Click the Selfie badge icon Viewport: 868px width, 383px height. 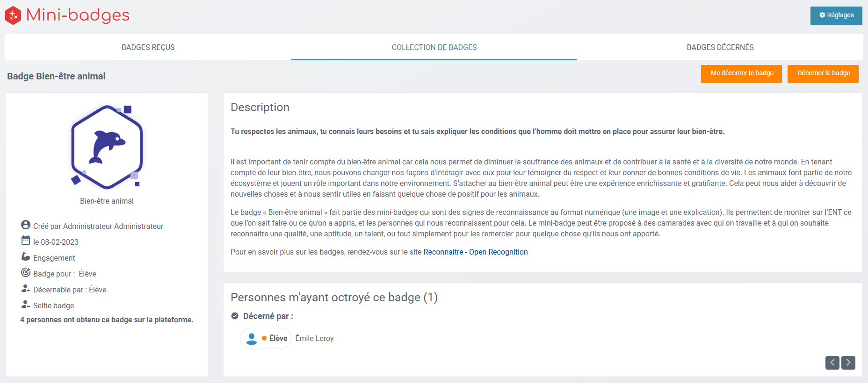(x=26, y=305)
